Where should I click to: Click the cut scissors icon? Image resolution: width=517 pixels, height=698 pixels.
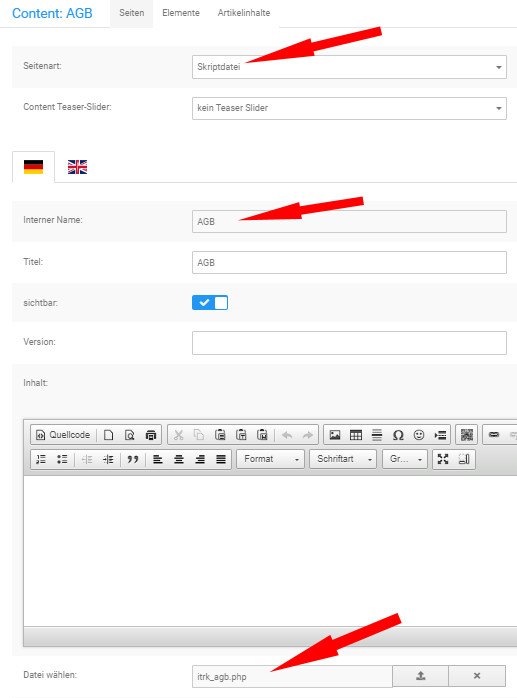[x=179, y=435]
